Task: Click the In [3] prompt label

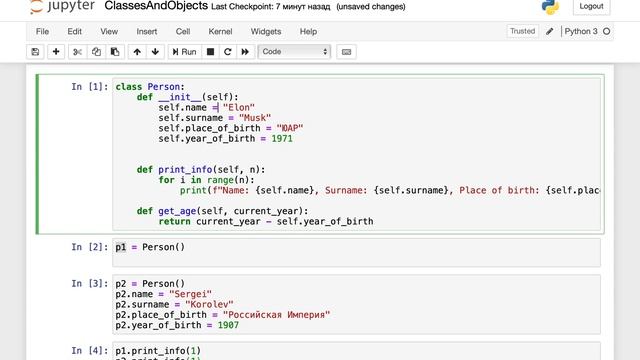Action: pyautogui.click(x=90, y=283)
